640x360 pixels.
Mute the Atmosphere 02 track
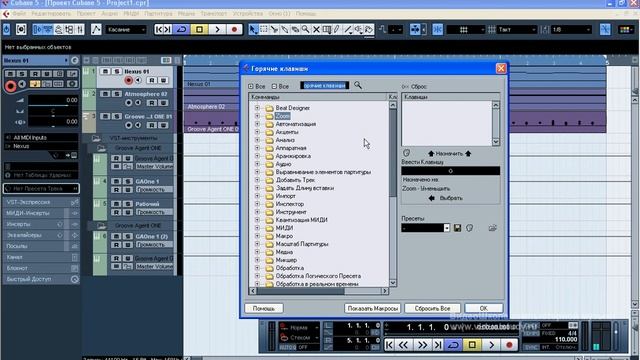point(105,94)
